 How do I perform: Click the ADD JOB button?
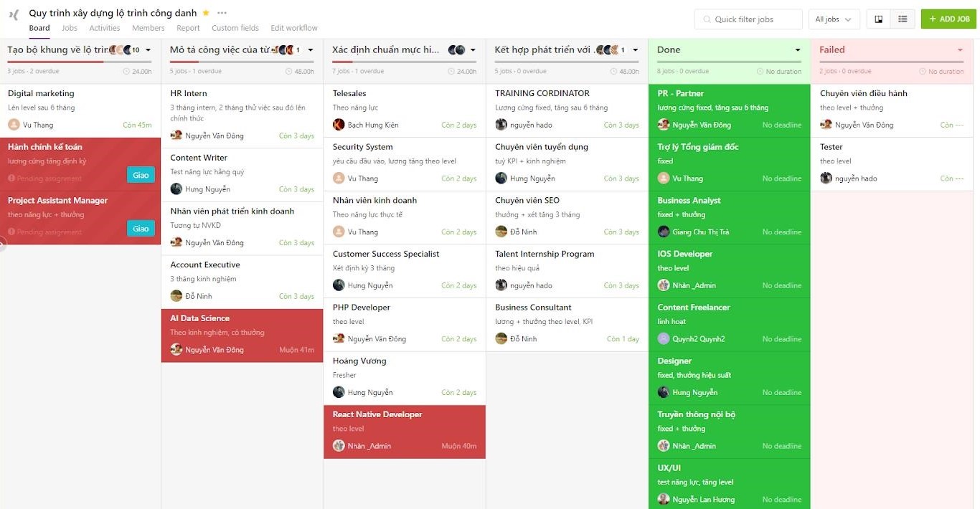948,19
